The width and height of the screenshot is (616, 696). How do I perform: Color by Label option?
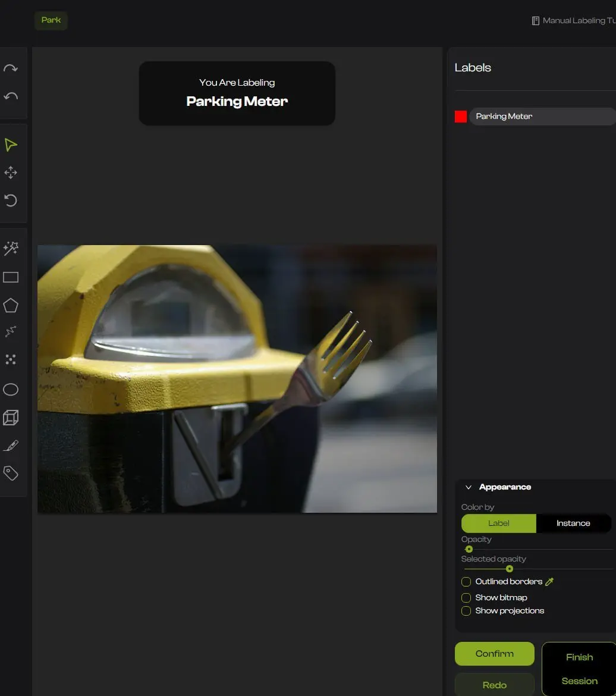pyautogui.click(x=499, y=523)
